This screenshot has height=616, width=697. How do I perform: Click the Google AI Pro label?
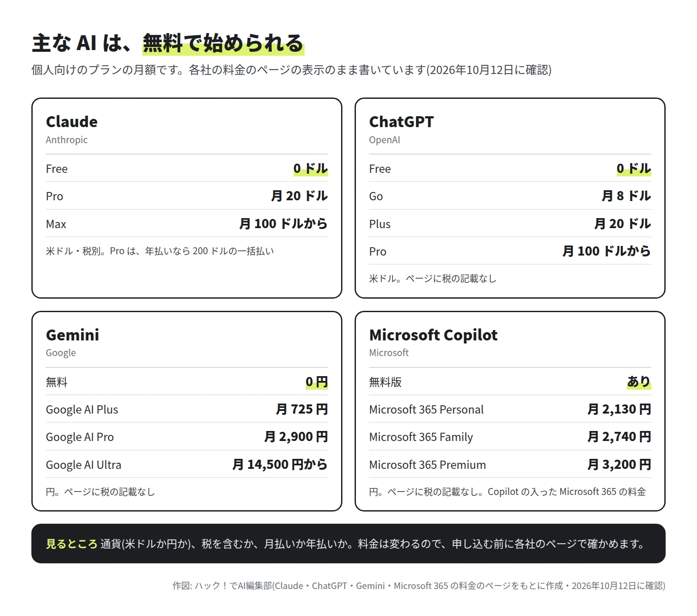point(80,437)
